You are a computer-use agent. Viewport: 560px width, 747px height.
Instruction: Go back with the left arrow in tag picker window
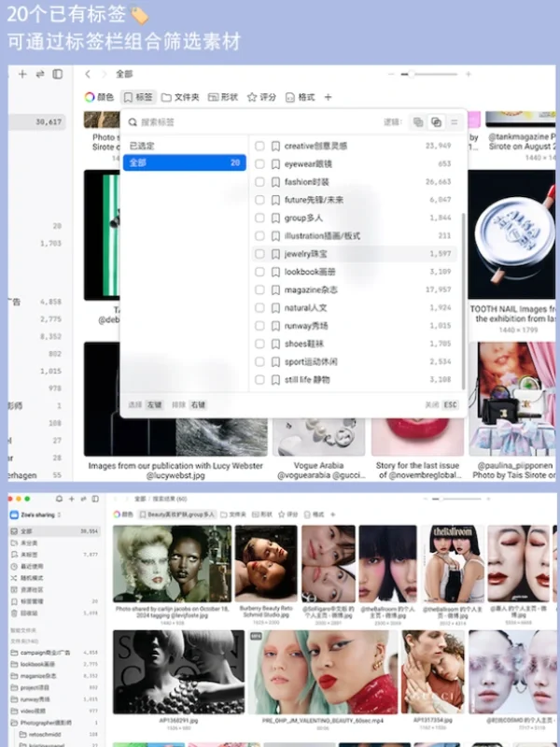pos(88,74)
